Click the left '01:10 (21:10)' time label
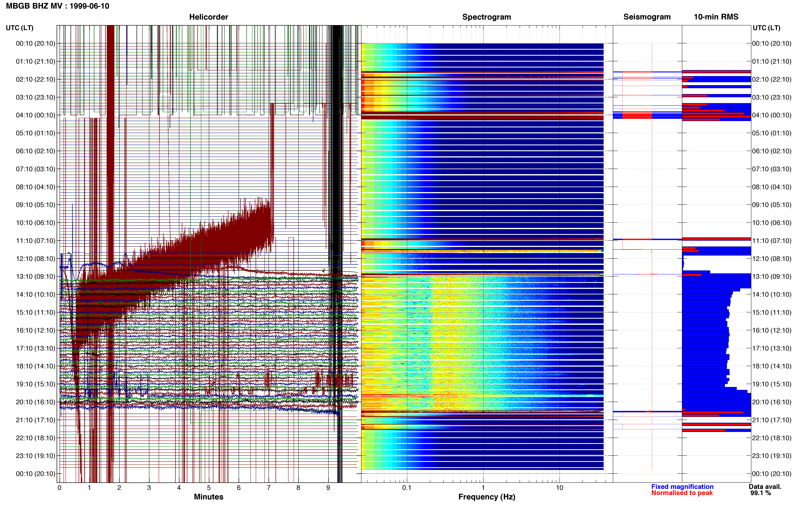This screenshot has width=812, height=508. [x=36, y=61]
